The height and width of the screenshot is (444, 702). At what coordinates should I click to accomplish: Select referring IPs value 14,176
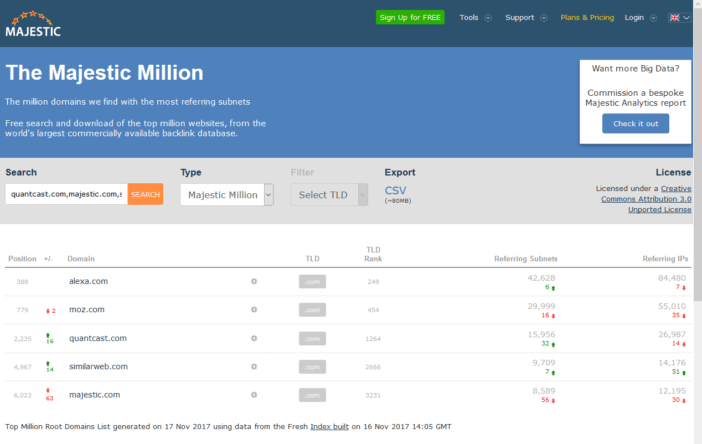pos(672,363)
